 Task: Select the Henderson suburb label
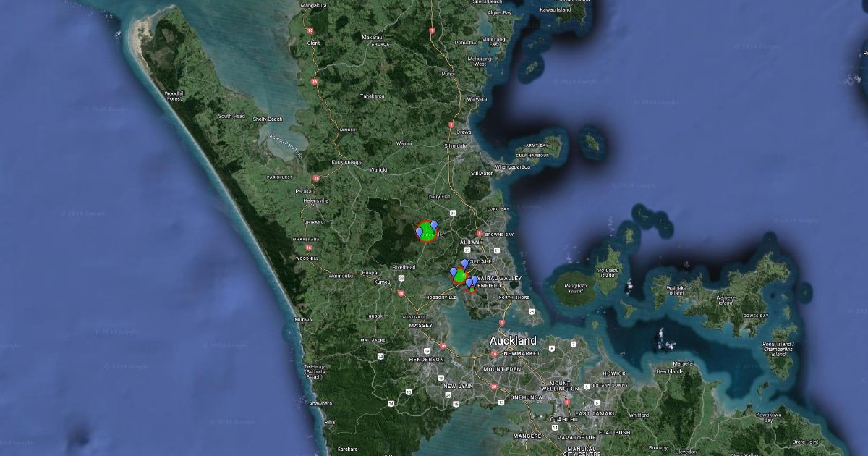[x=426, y=359]
